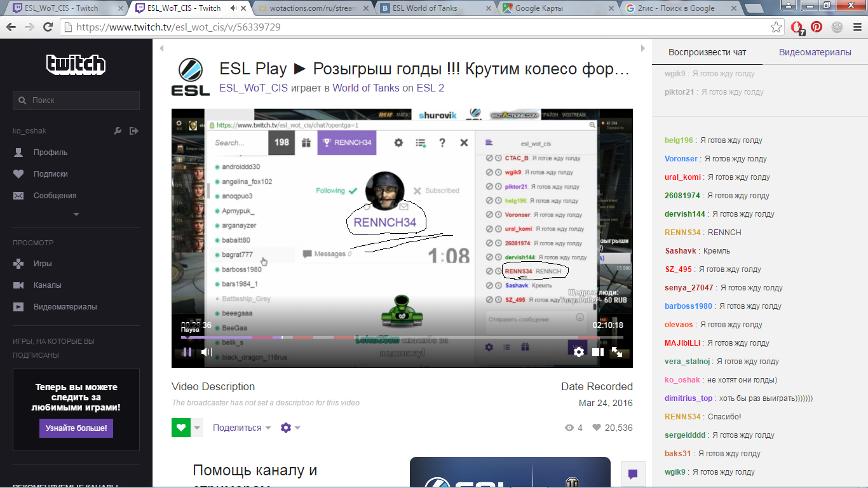Click username Sashavk in chat

pos(681,251)
